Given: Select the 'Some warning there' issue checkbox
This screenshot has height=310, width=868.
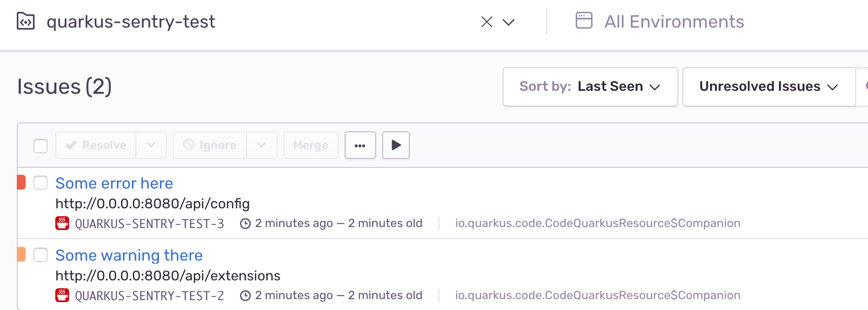Looking at the screenshot, I should (40, 255).
